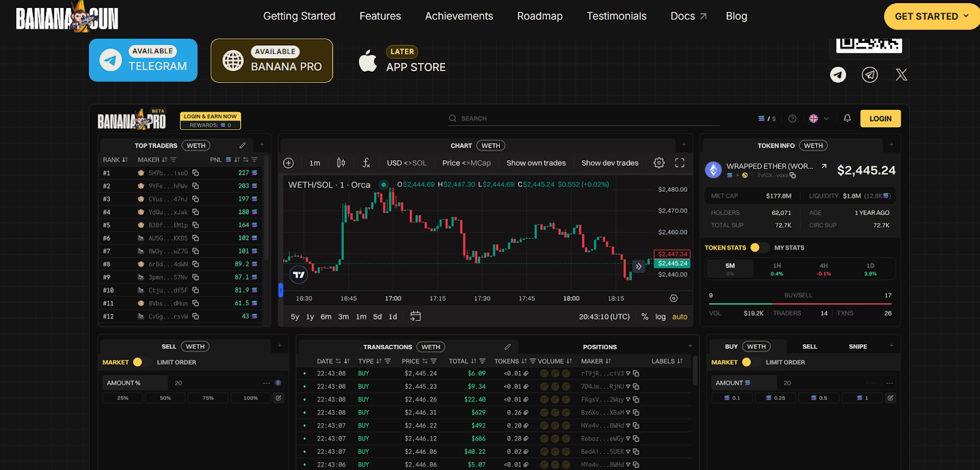The image size is (980, 470).
Task: Open the Docs external link
Action: (688, 16)
